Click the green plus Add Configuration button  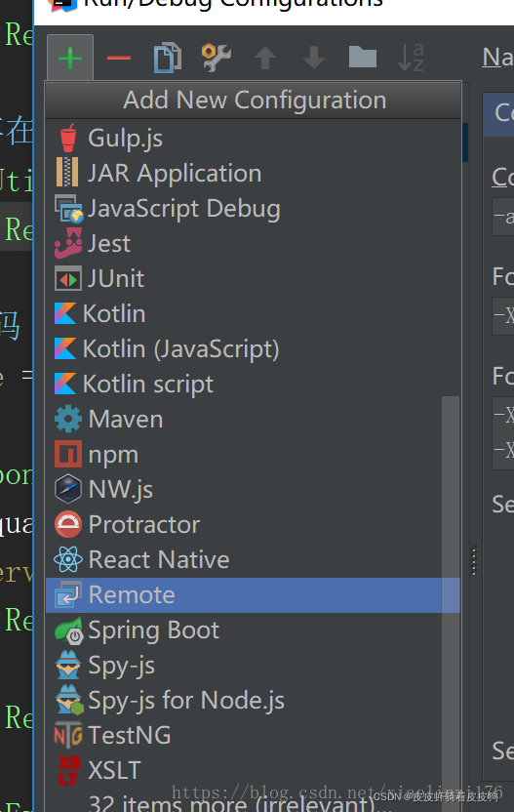[70, 58]
